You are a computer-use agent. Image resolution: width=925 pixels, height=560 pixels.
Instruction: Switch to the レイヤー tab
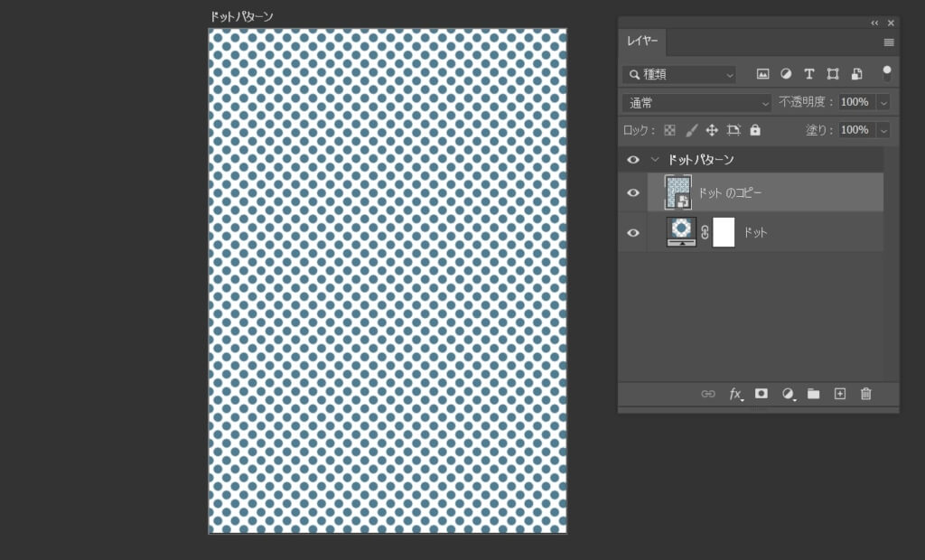click(x=642, y=42)
